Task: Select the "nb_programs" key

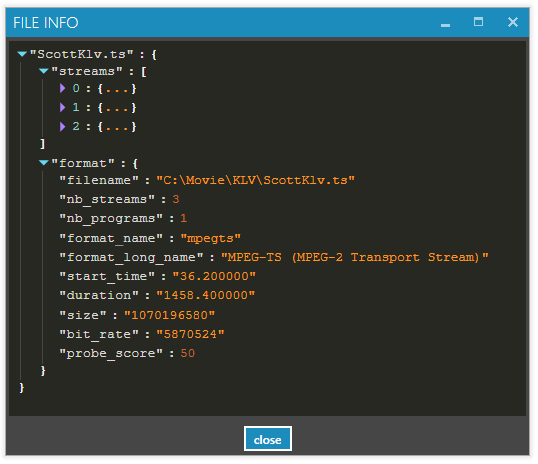Action: tap(111, 219)
